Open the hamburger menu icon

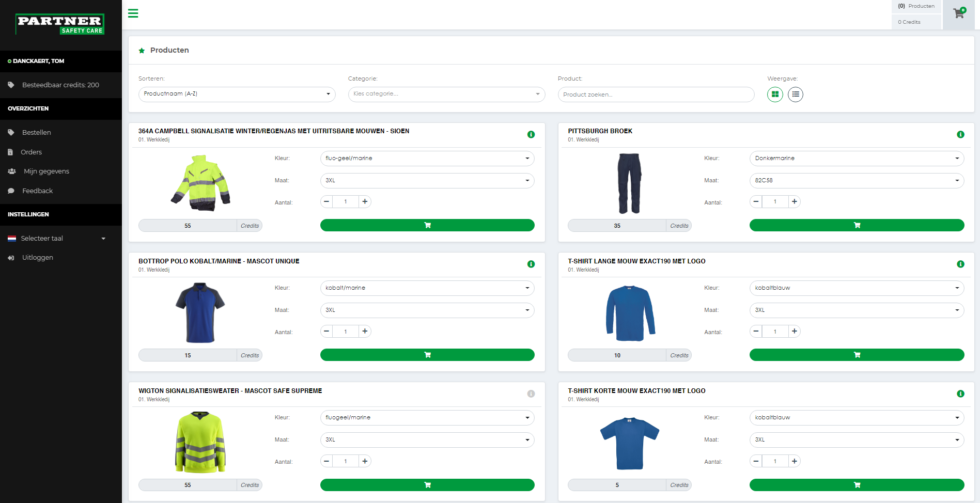click(x=133, y=13)
